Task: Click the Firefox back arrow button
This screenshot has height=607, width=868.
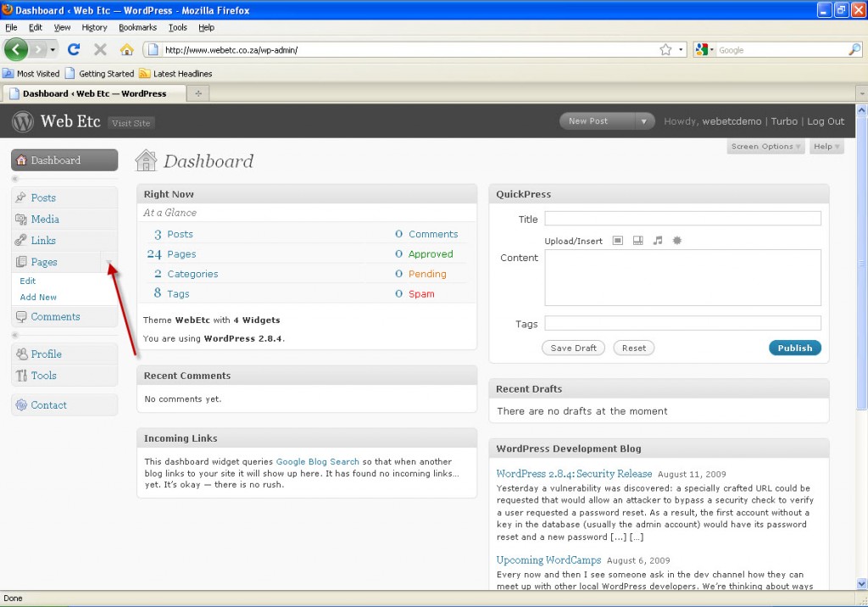Action: tap(16, 50)
